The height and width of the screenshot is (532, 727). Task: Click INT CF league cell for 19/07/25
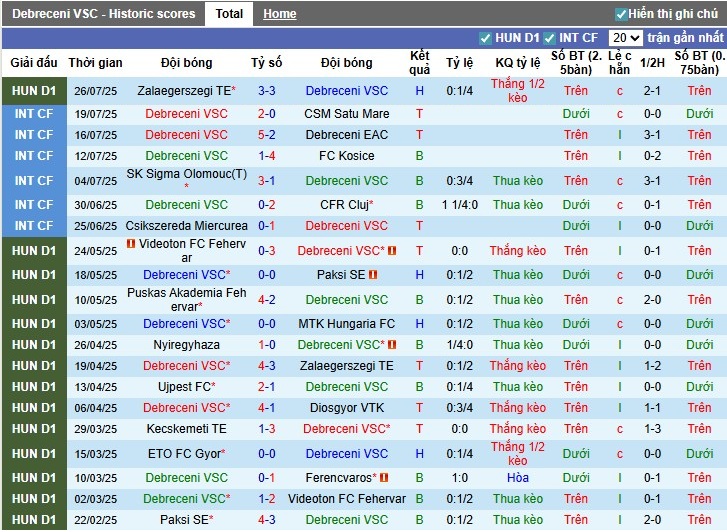coord(34,114)
